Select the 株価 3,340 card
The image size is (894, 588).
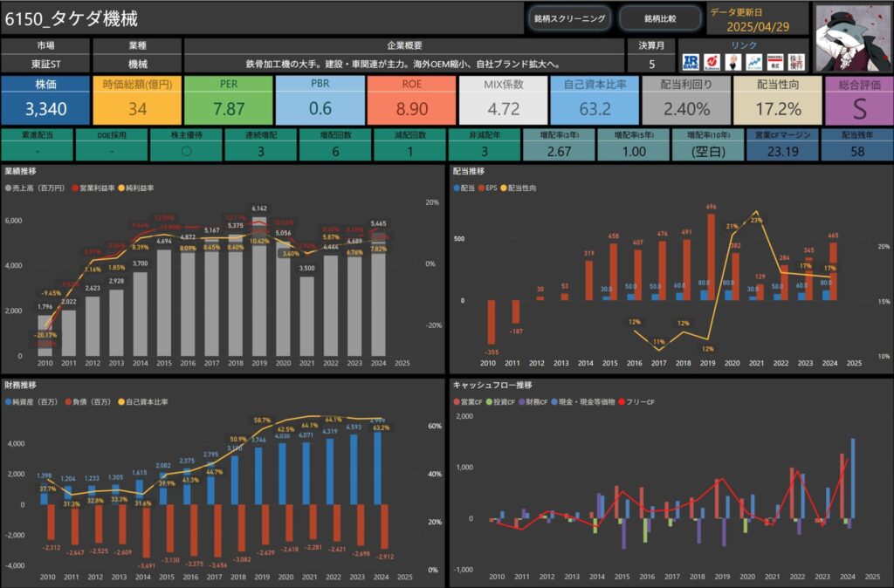coord(45,100)
